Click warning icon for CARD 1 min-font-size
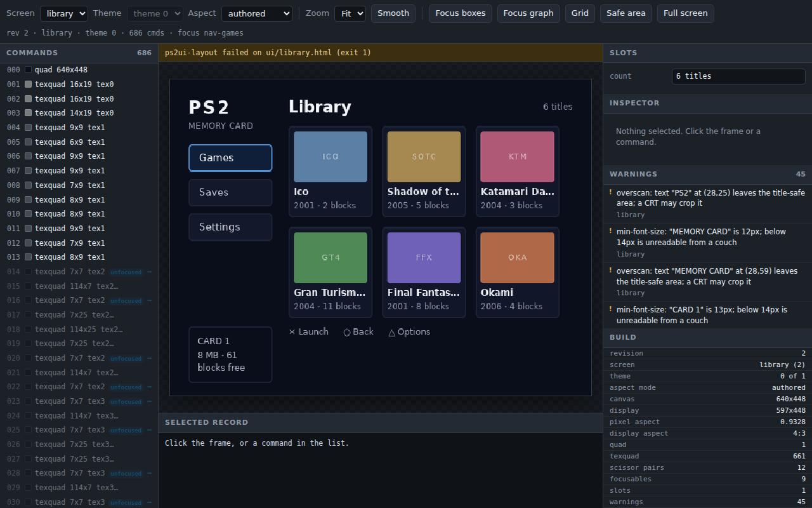 click(610, 310)
